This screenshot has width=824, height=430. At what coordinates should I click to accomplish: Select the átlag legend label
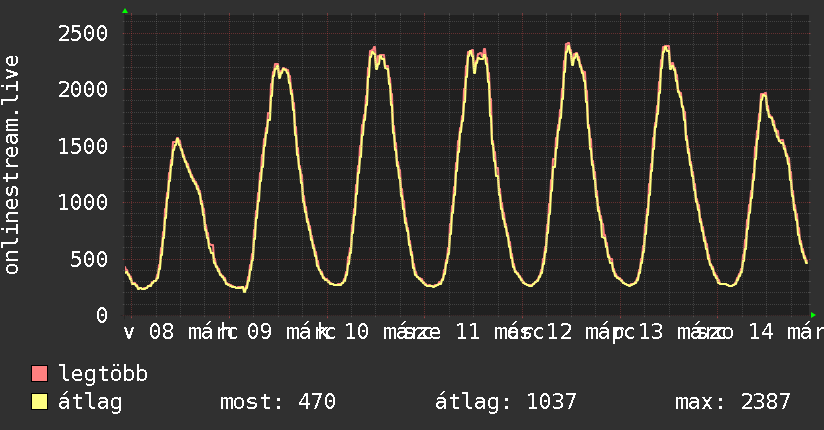(x=90, y=402)
